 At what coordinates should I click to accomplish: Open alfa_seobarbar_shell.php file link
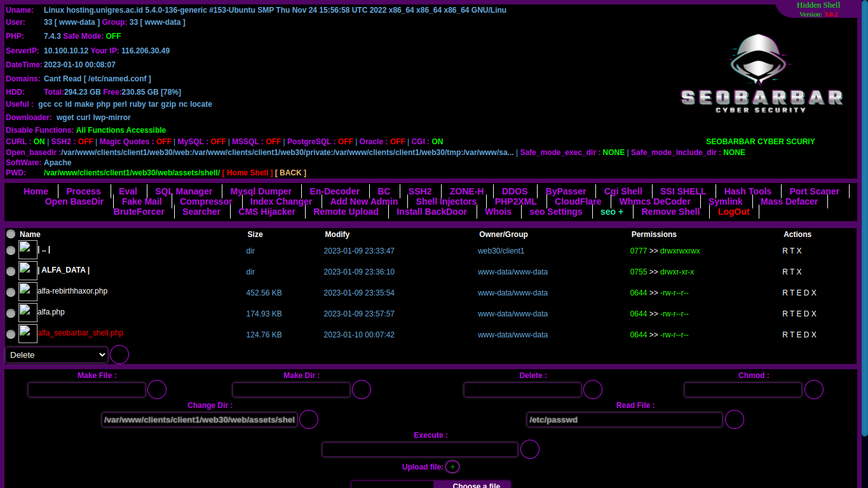[80, 333]
